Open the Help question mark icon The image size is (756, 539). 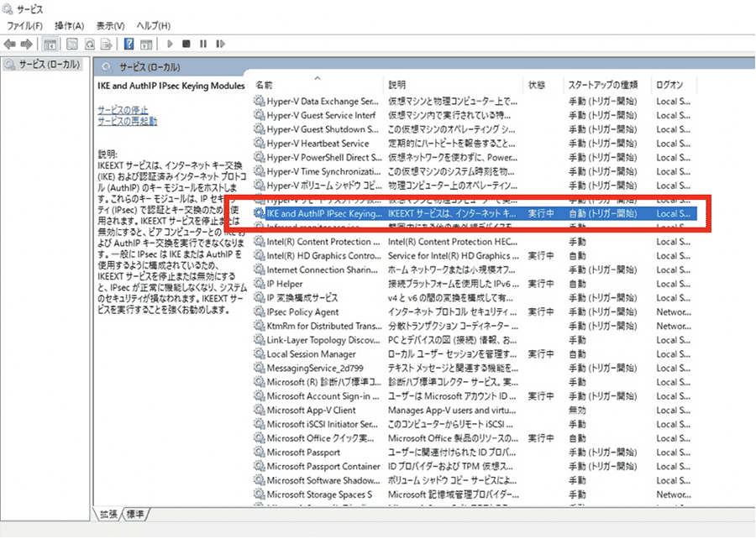click(x=129, y=44)
